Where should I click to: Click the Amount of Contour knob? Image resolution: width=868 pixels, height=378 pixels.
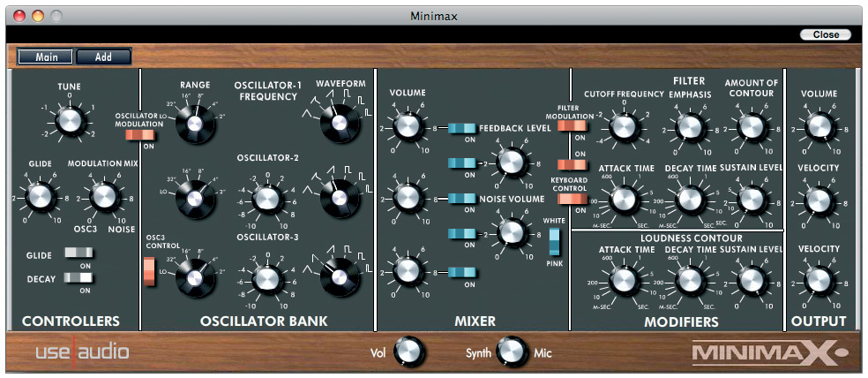[751, 125]
